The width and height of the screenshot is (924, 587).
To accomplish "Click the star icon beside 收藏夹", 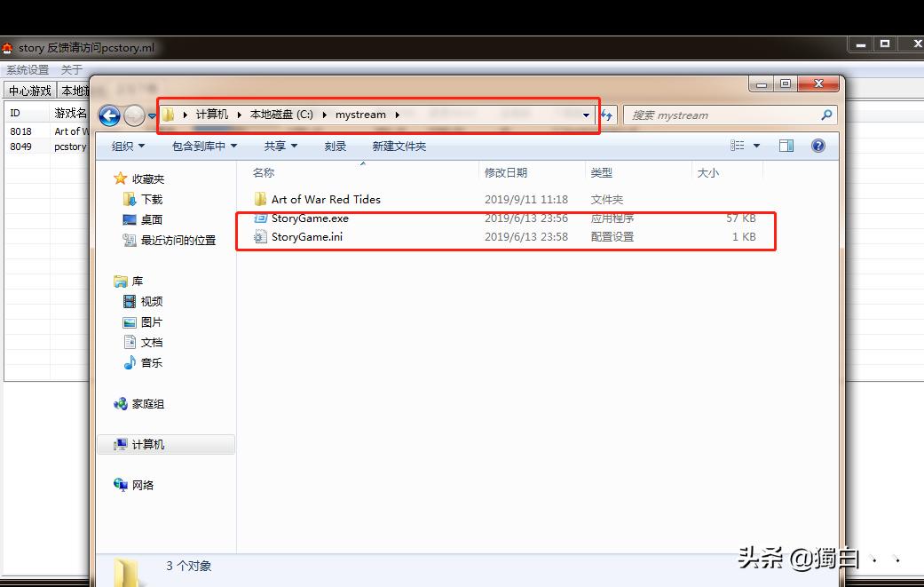I will point(120,178).
